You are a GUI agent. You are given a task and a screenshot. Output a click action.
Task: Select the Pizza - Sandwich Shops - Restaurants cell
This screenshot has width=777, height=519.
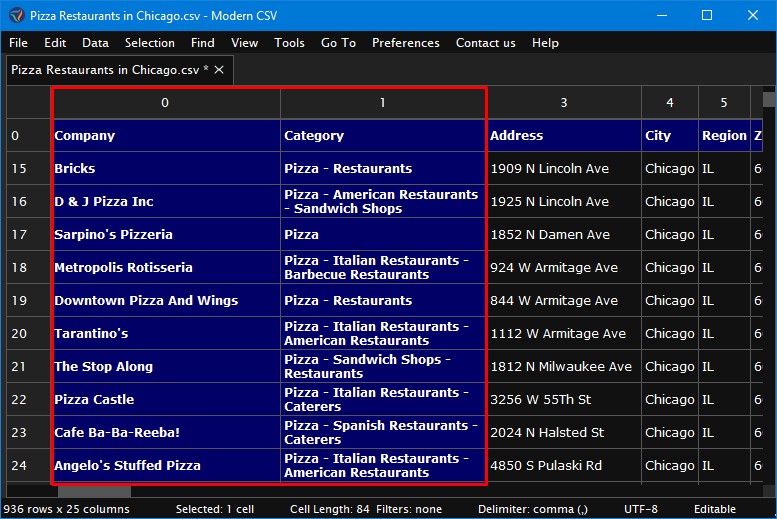click(x=384, y=367)
